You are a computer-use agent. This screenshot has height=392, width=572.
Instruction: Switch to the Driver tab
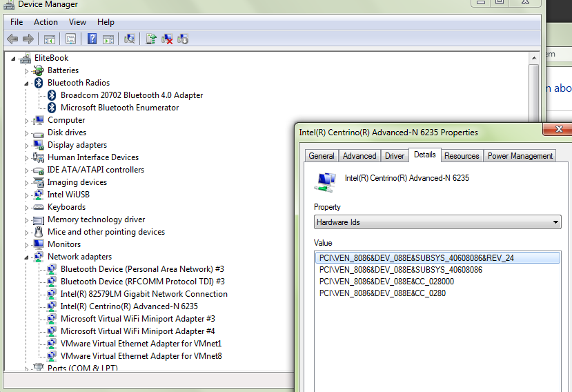(395, 156)
